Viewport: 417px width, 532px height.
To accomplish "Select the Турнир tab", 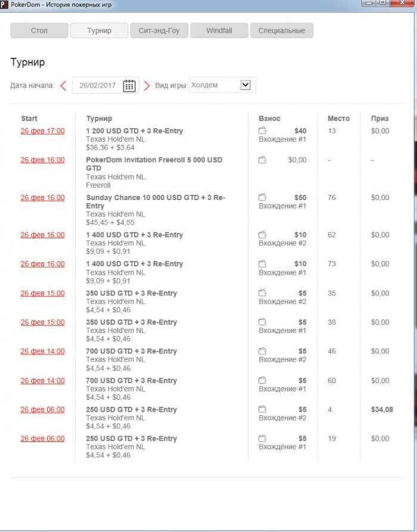I will coord(99,30).
